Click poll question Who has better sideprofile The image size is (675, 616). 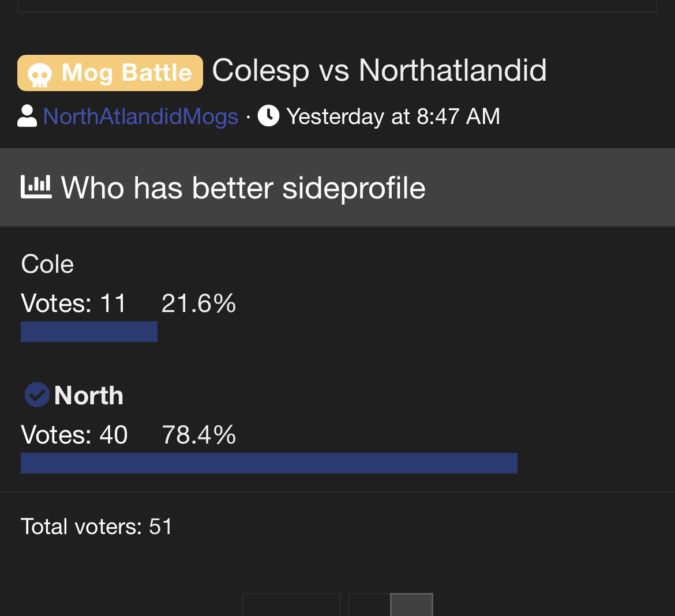click(243, 187)
